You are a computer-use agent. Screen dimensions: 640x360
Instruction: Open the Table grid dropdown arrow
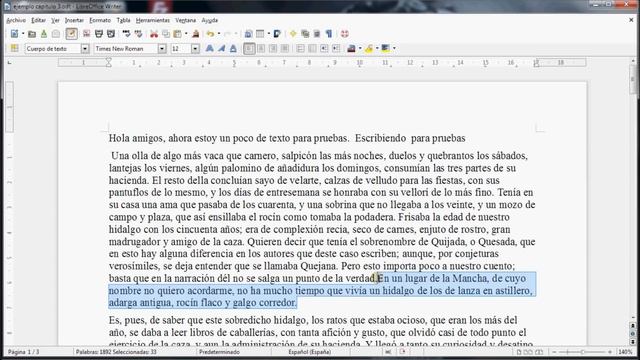point(268,34)
